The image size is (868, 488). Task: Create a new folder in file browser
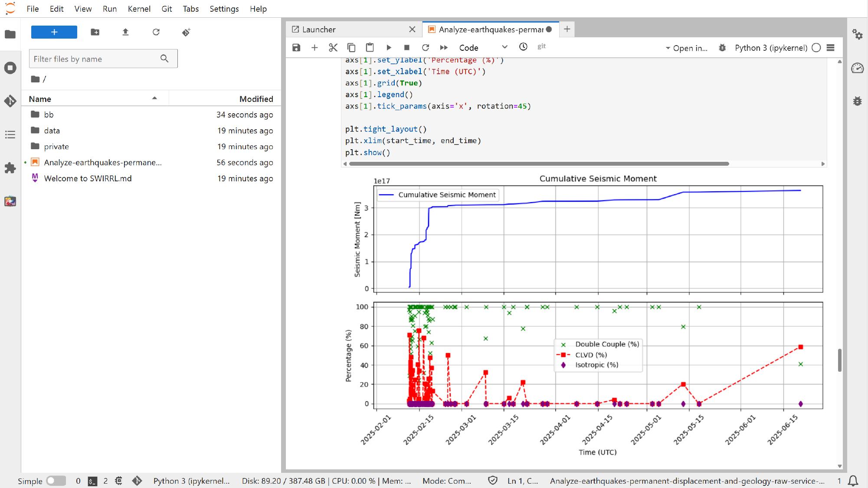coord(95,32)
